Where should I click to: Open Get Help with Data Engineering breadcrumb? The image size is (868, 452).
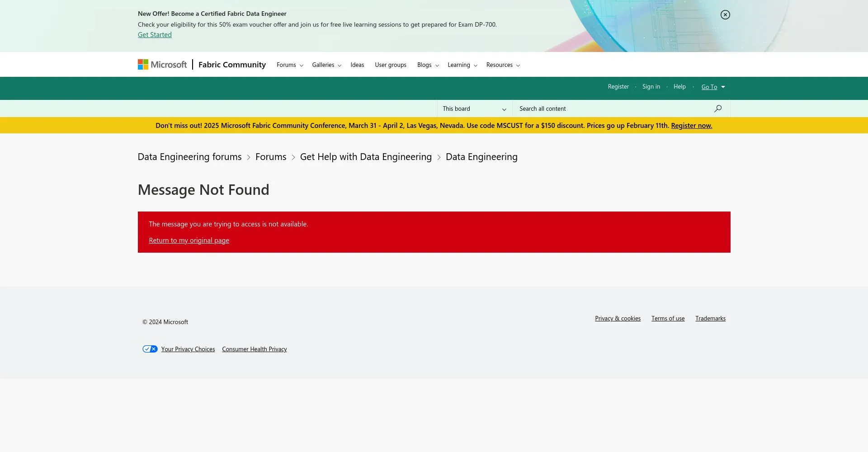click(x=366, y=157)
